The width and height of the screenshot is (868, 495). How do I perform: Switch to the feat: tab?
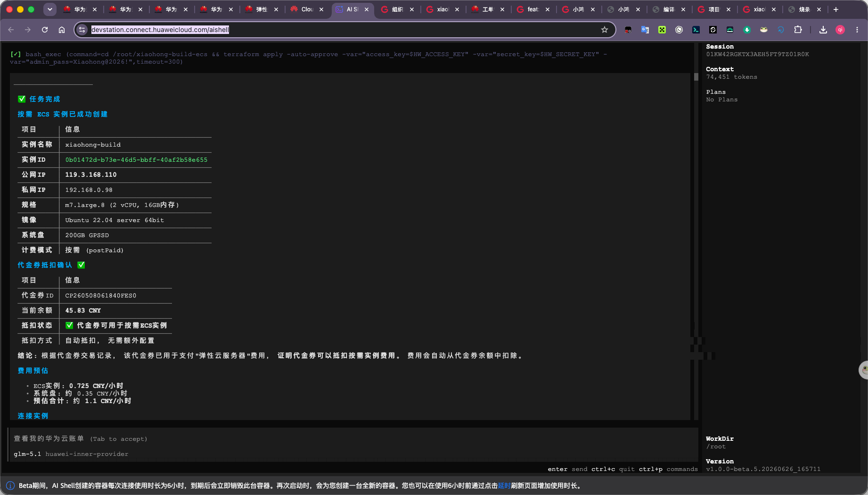tap(533, 9)
